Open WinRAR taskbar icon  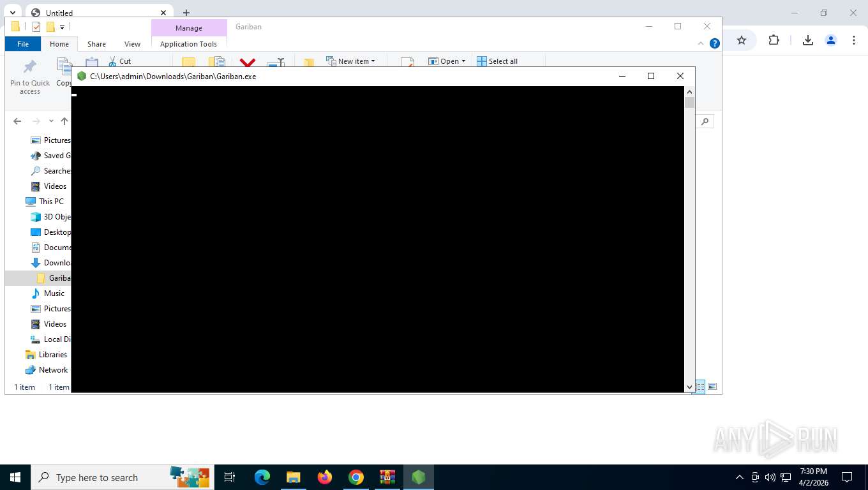click(387, 477)
